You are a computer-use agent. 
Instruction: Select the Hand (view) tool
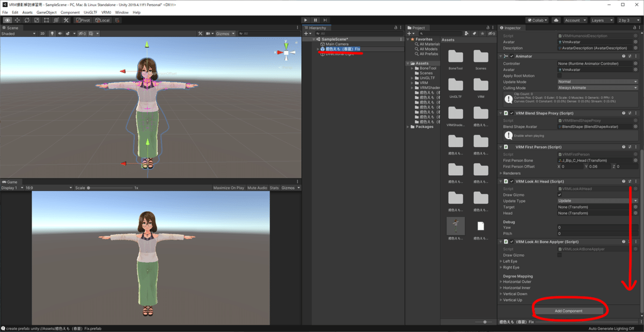[8, 20]
